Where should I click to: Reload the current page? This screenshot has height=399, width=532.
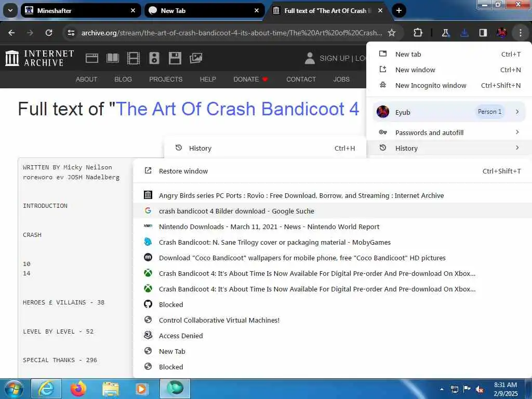49,33
